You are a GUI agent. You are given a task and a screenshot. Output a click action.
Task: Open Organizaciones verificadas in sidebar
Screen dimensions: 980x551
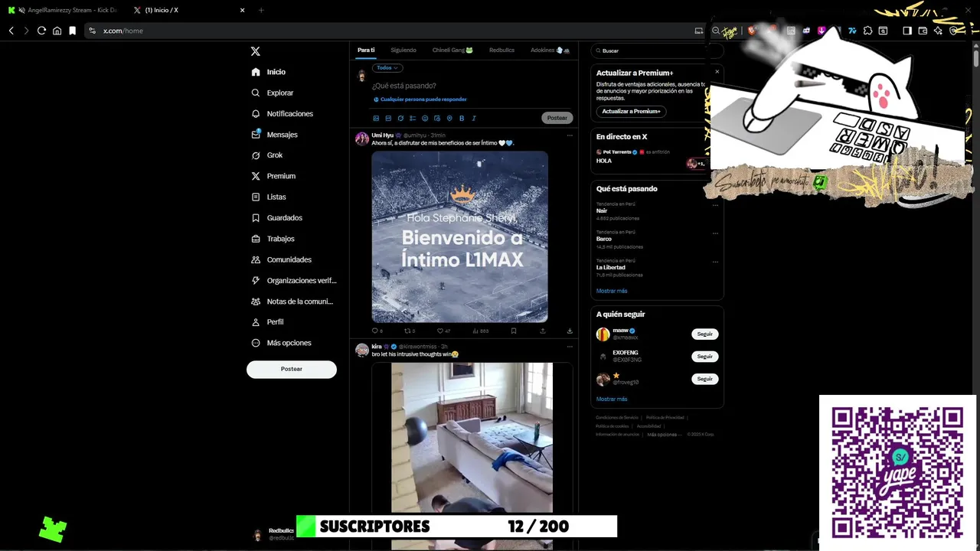click(x=293, y=281)
